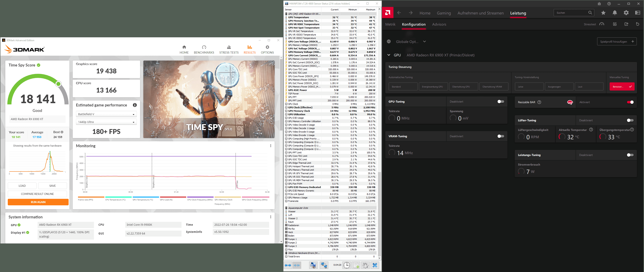Click HWiNFO log file icon with plus

tap(356, 265)
